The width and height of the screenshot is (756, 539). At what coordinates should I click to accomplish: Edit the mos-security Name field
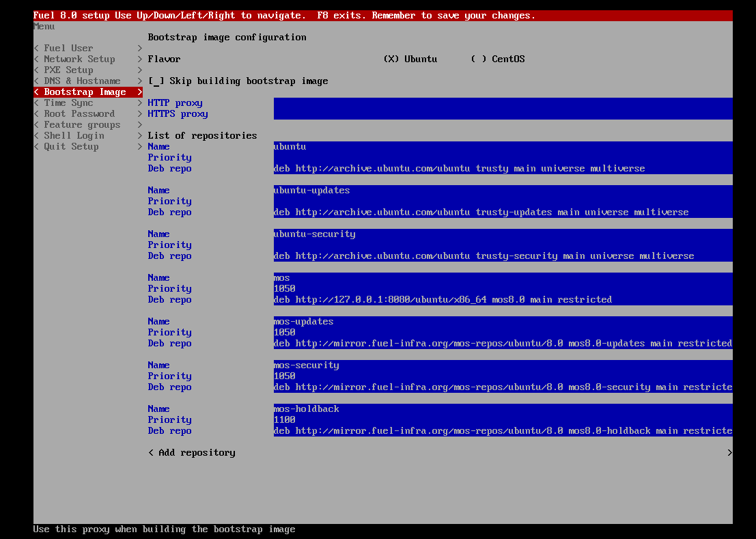pyautogui.click(x=503, y=365)
